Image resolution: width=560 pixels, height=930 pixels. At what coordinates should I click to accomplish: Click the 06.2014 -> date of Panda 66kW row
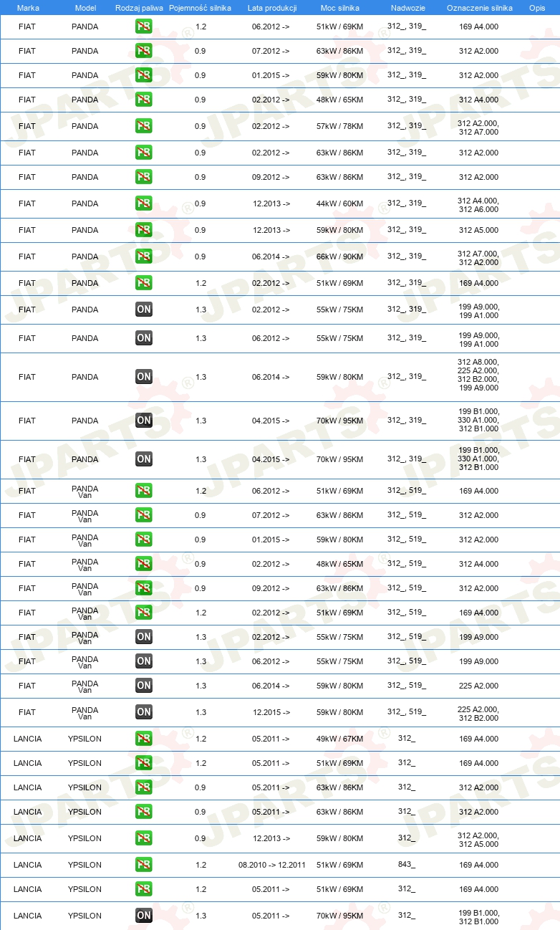(271, 257)
